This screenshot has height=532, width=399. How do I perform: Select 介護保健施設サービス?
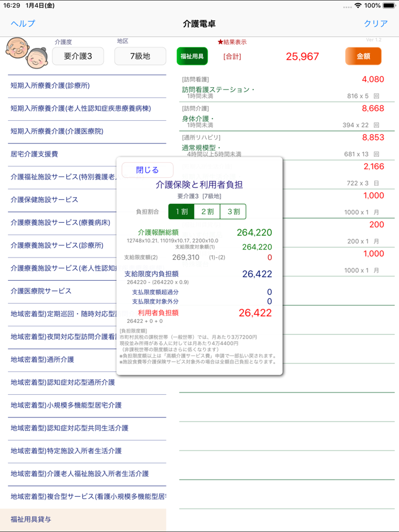62,199
